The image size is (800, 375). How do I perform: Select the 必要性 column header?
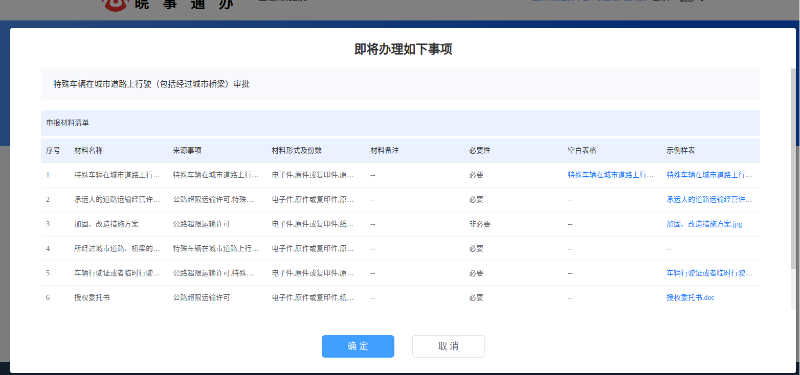coord(480,151)
